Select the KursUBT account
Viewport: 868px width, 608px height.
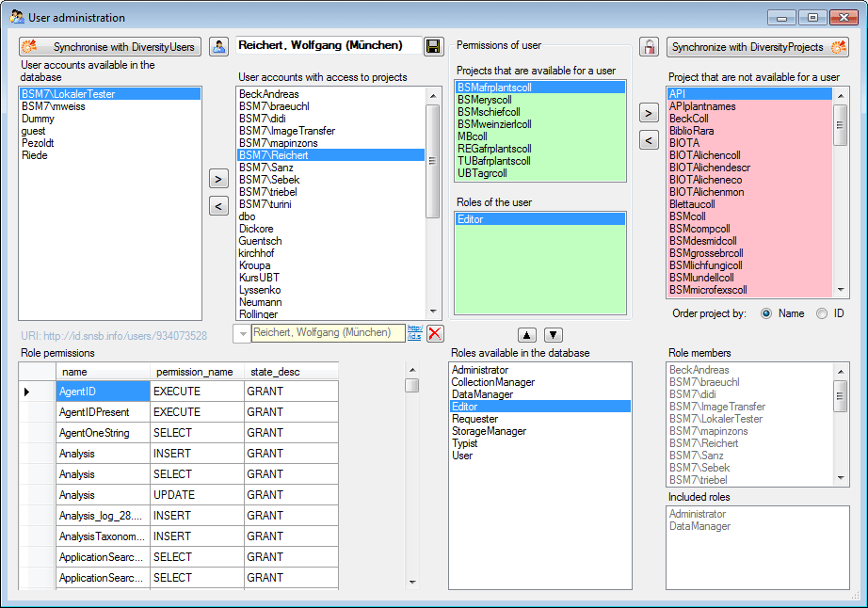[331, 277]
